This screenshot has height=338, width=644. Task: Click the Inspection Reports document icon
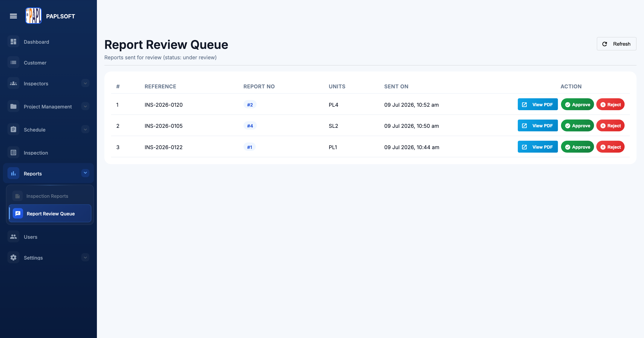[x=17, y=196]
